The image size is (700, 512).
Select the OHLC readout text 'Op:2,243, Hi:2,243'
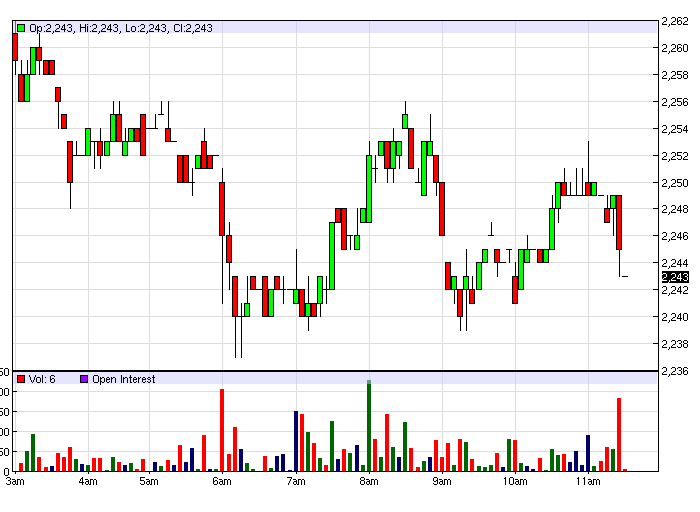pos(75,28)
